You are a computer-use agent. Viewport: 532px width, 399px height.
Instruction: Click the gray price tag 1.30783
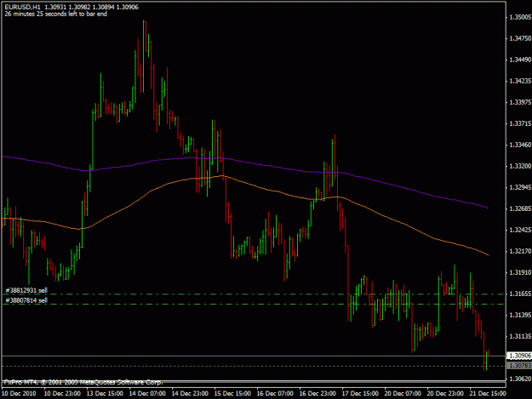pos(519,366)
